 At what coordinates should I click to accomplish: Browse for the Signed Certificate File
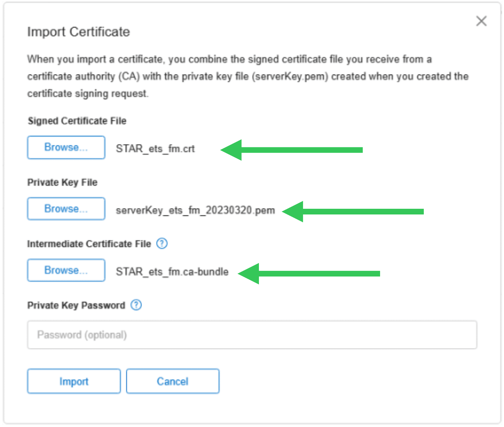[66, 147]
